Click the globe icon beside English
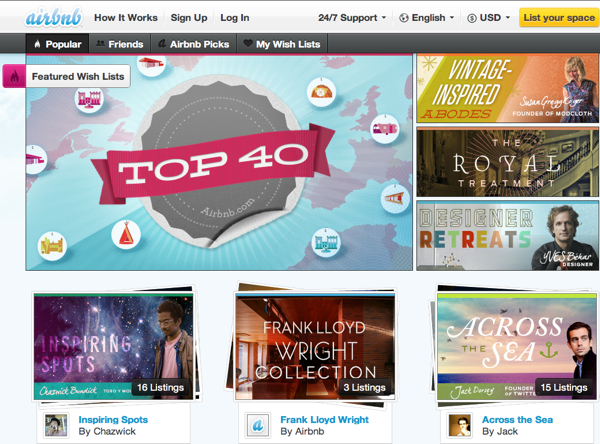The image size is (600, 444). coord(404,18)
